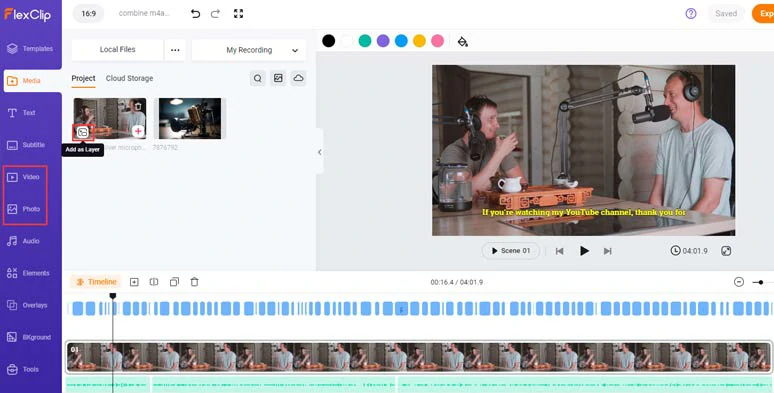Switch to the Cloud Storage tab
This screenshot has height=393, width=774.
(x=129, y=79)
